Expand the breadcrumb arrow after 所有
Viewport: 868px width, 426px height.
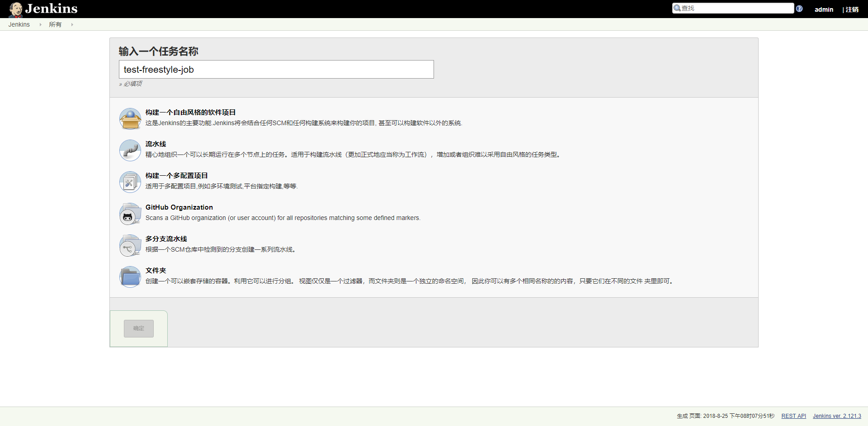pos(72,25)
